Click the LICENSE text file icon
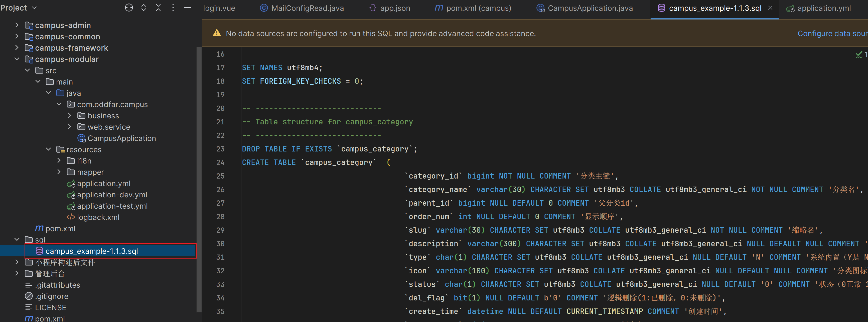868x322 pixels. tap(29, 307)
